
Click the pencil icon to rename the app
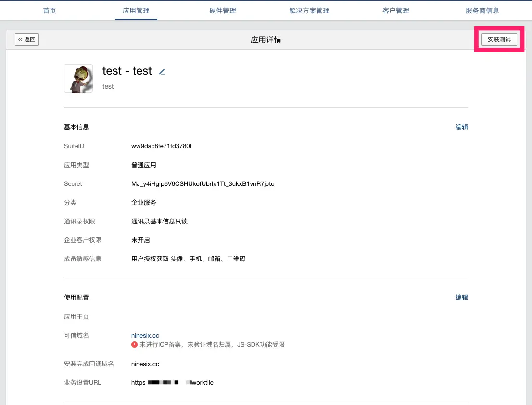(x=162, y=71)
